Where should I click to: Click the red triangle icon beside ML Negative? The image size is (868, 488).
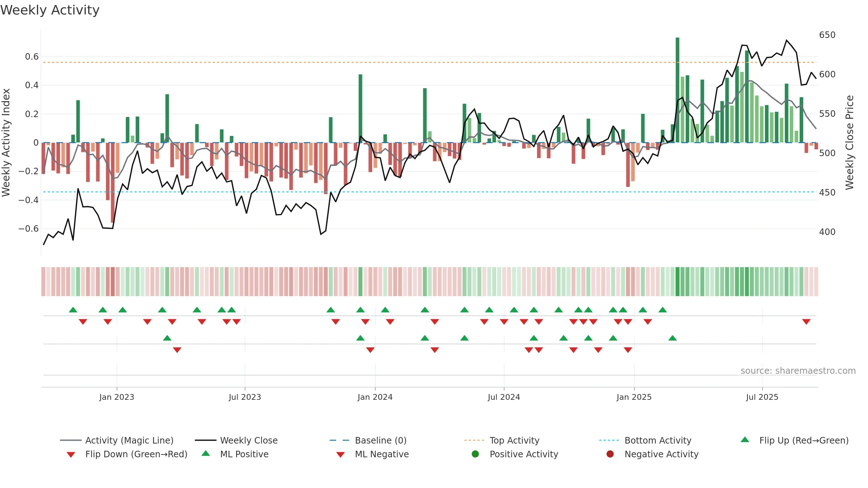(340, 455)
